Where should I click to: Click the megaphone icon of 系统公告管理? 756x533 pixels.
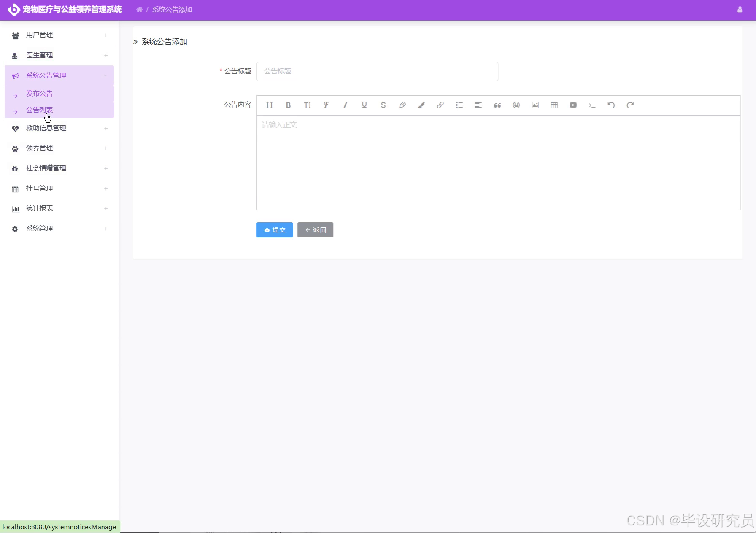[x=15, y=76]
